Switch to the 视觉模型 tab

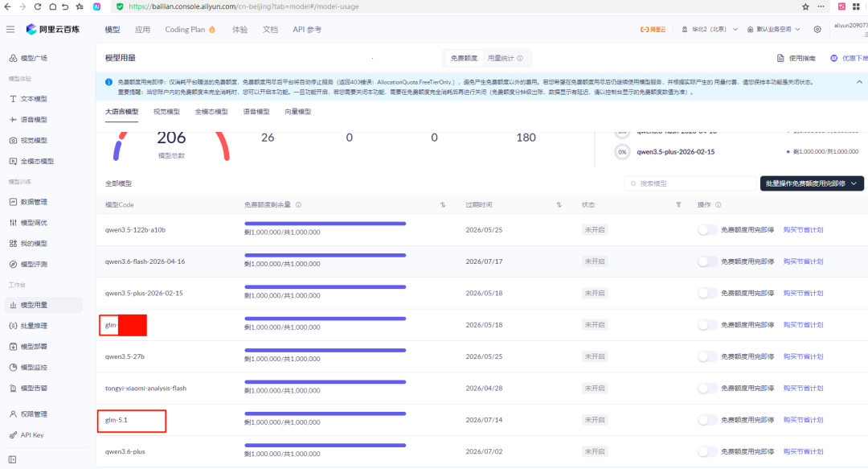pyautogui.click(x=166, y=112)
